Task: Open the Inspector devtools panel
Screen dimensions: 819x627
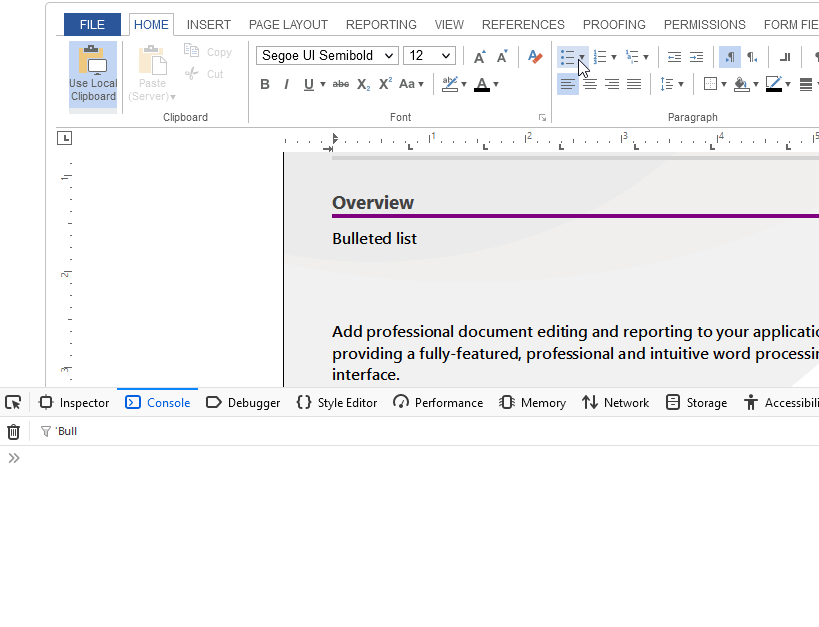Action: (x=74, y=403)
